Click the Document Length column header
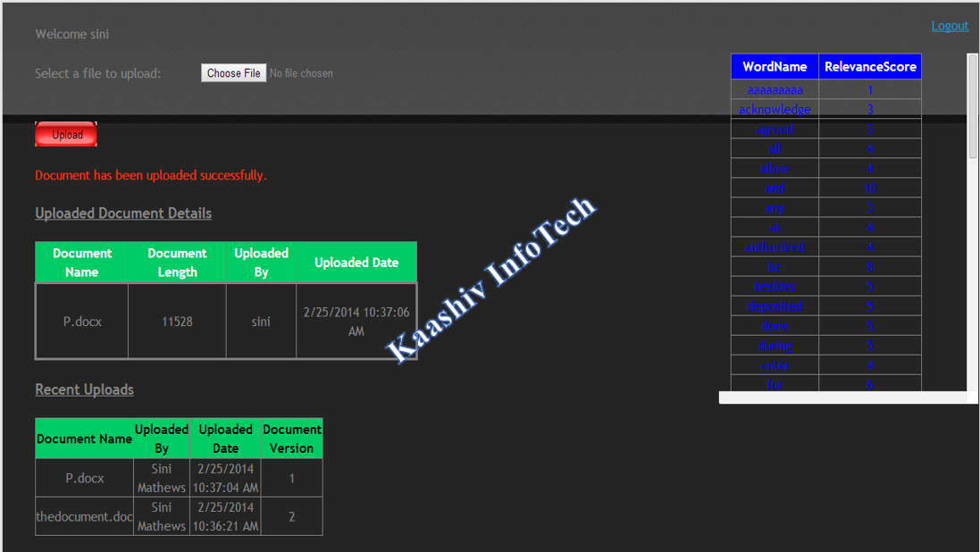Image resolution: width=980 pixels, height=552 pixels. pyautogui.click(x=177, y=263)
